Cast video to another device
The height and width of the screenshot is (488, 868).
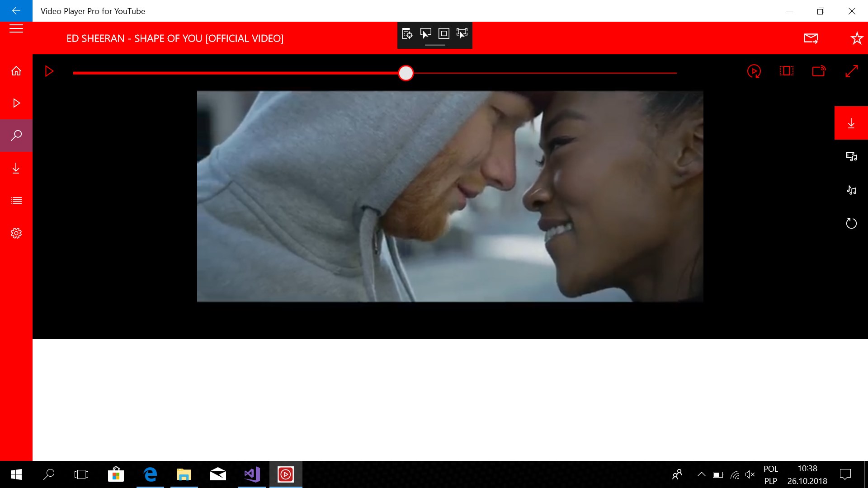(819, 71)
